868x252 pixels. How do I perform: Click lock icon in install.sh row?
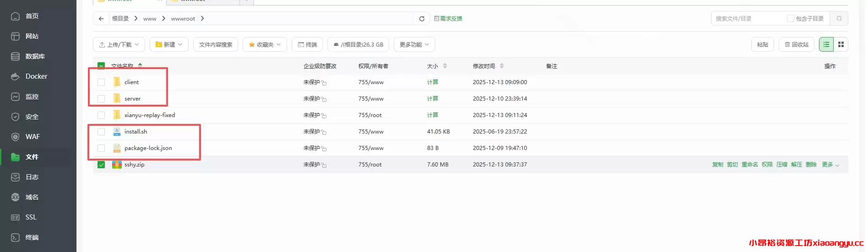[324, 132]
